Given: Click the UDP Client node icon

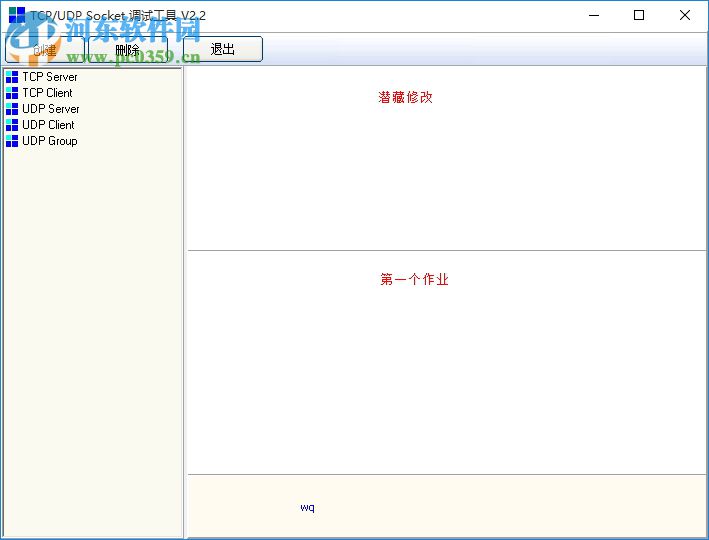Looking at the screenshot, I should [x=12, y=125].
